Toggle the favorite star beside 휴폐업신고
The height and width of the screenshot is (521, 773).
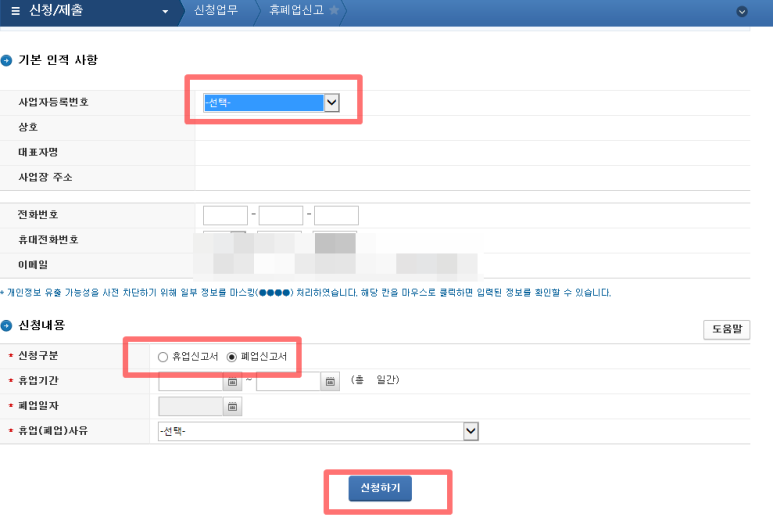pos(334,10)
